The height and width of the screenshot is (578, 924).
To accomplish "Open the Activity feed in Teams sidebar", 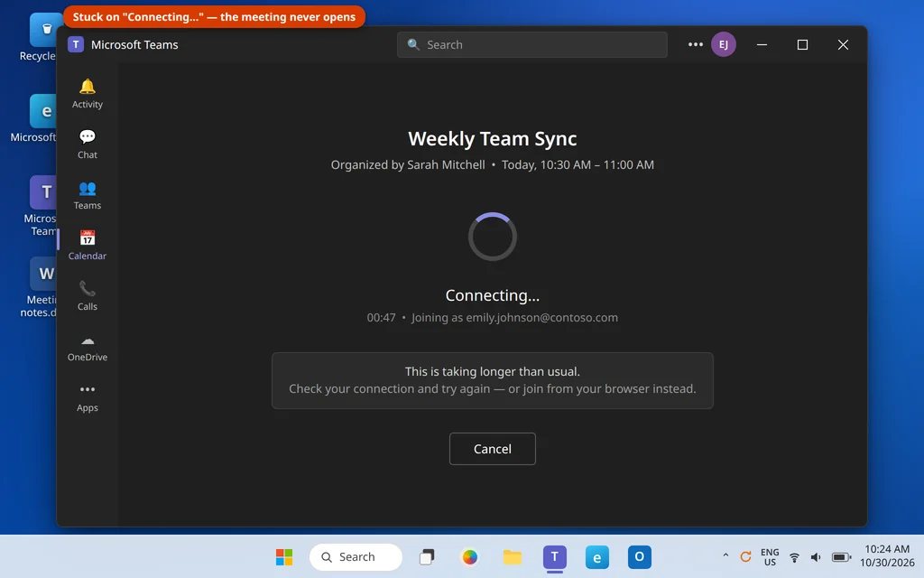I will coord(88,94).
